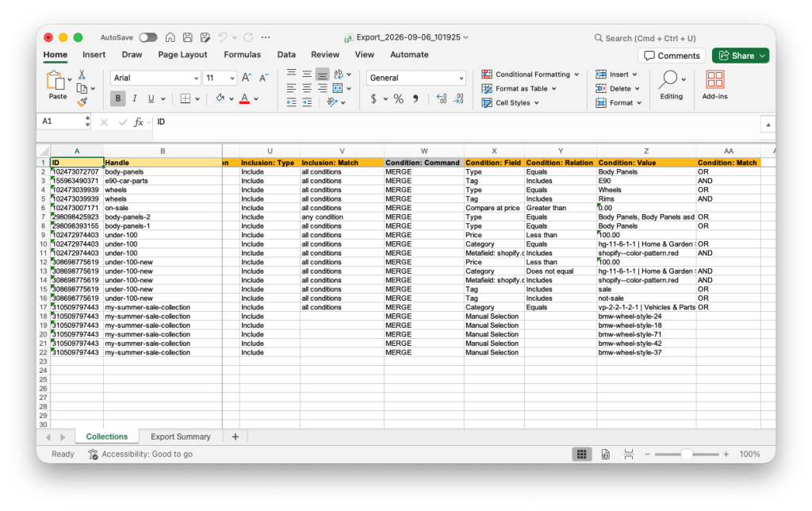Open the Formulas ribbon tab
Viewport: 812px width, 511px height.
tap(243, 55)
